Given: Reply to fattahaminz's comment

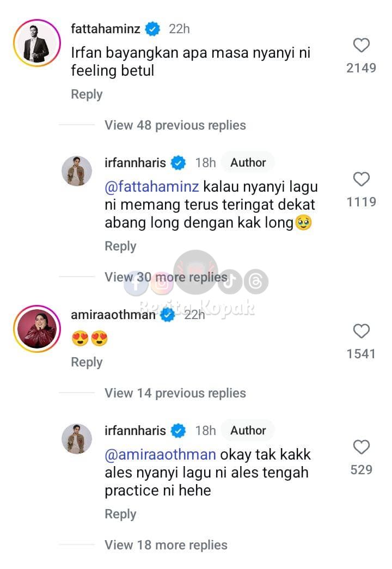Looking at the screenshot, I should pyautogui.click(x=87, y=94).
